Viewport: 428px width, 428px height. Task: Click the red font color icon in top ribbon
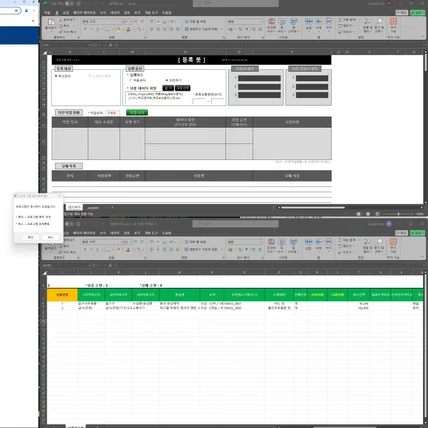tap(128, 30)
